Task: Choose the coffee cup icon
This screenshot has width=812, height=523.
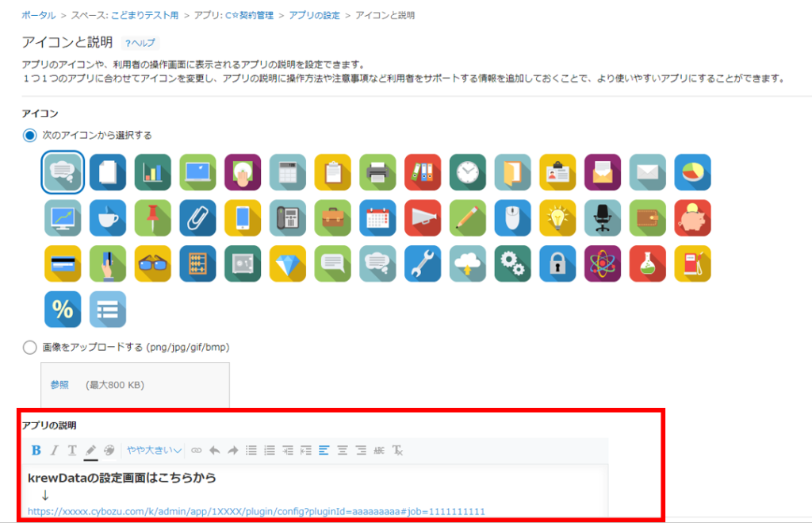Action: click(108, 217)
